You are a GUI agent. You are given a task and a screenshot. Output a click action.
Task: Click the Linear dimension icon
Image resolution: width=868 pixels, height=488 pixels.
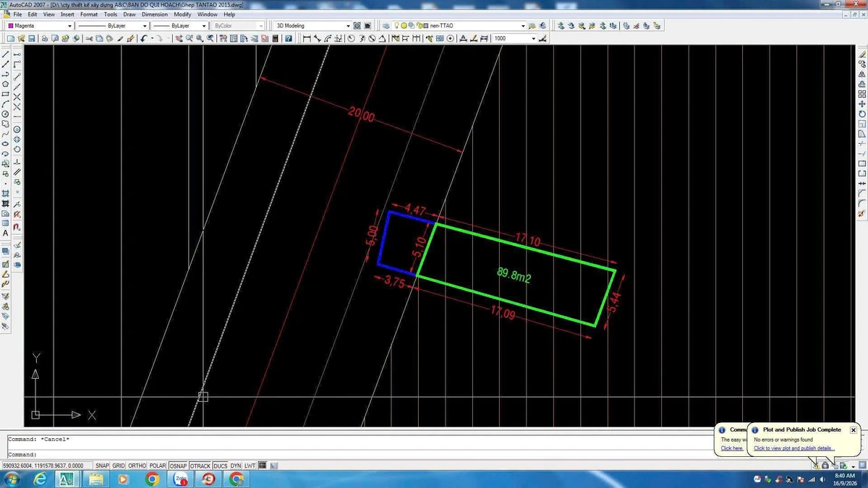[x=307, y=38]
